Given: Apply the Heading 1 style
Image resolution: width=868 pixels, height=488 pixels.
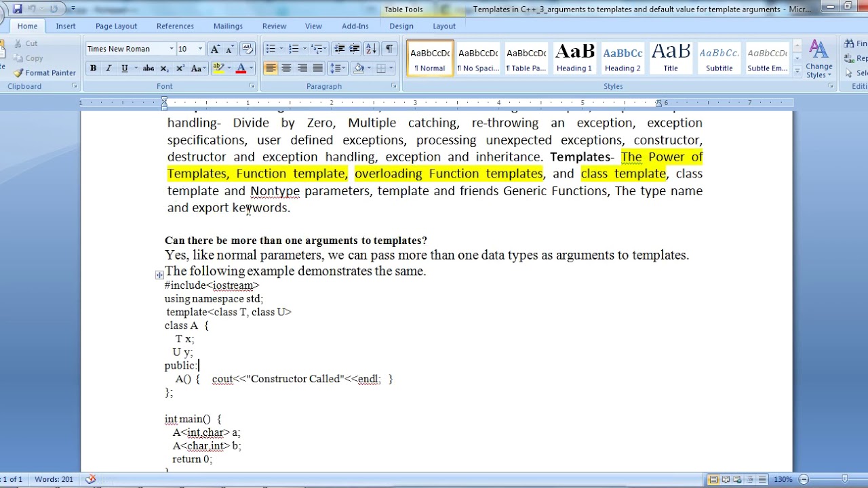Looking at the screenshot, I should [x=574, y=58].
